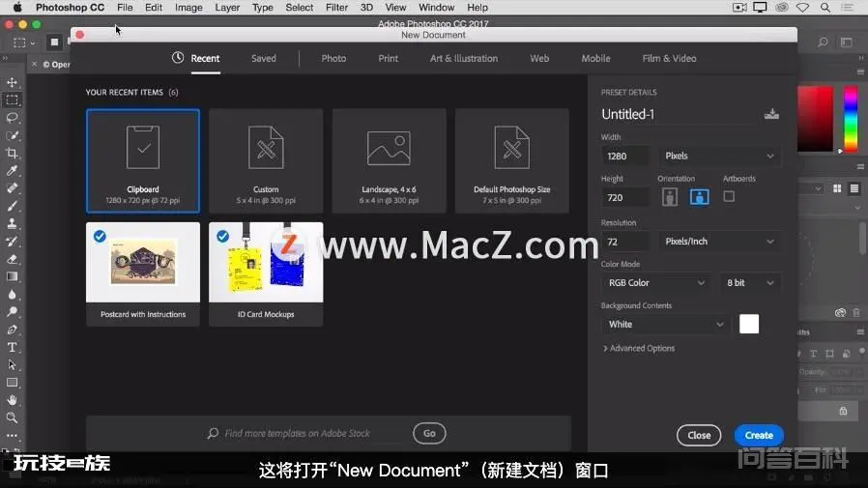The height and width of the screenshot is (488, 868).
Task: Select the Lasso tool
Action: point(12,118)
